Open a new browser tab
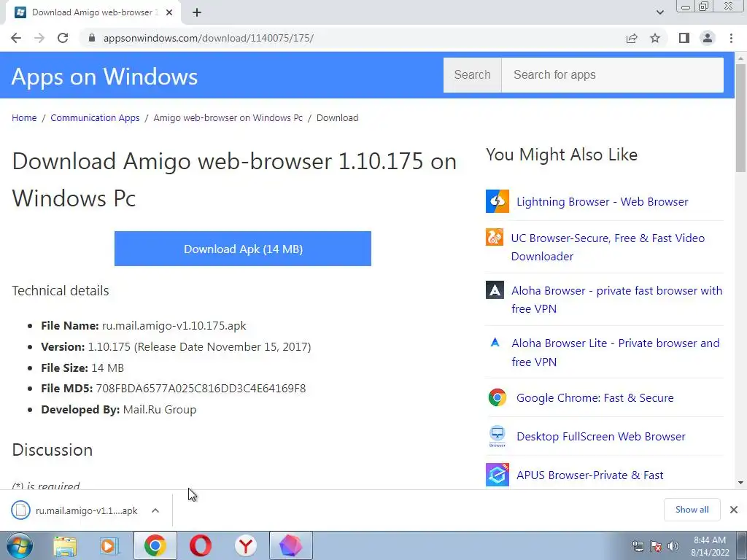This screenshot has height=560, width=747. [197, 12]
